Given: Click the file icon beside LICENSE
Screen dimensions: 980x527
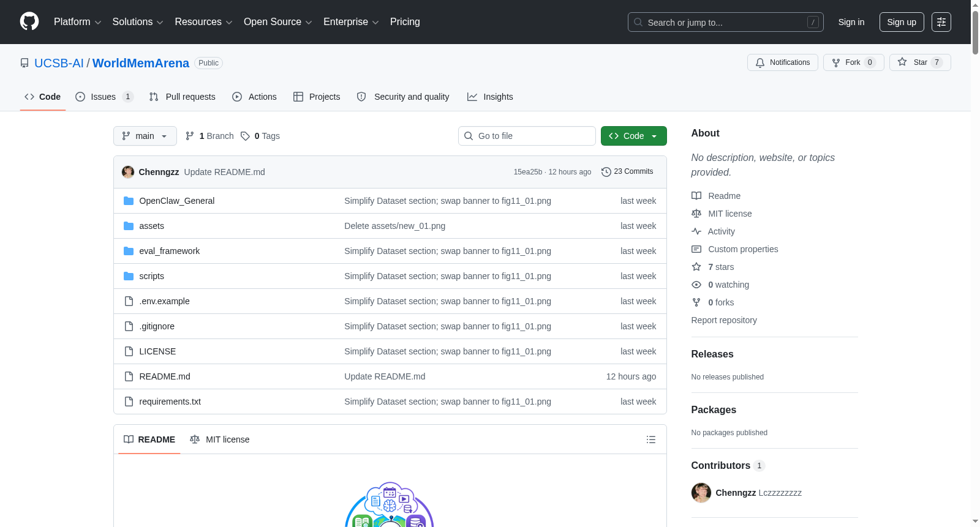Looking at the screenshot, I should tap(129, 351).
